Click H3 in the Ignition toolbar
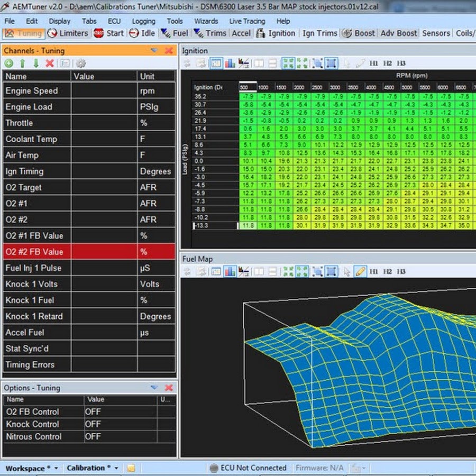 (x=401, y=63)
